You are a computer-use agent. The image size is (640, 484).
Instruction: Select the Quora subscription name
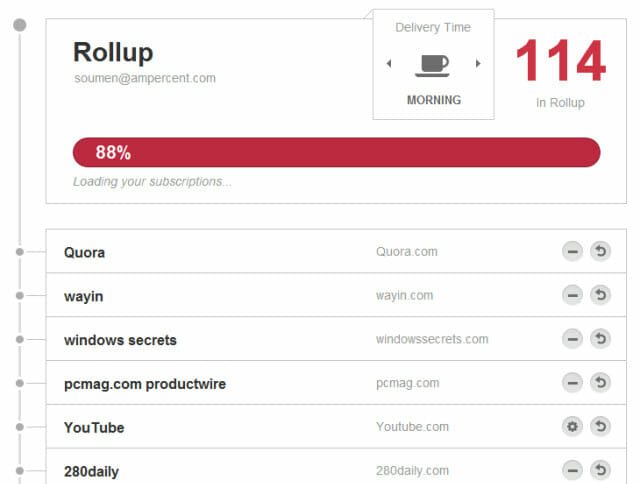click(84, 252)
